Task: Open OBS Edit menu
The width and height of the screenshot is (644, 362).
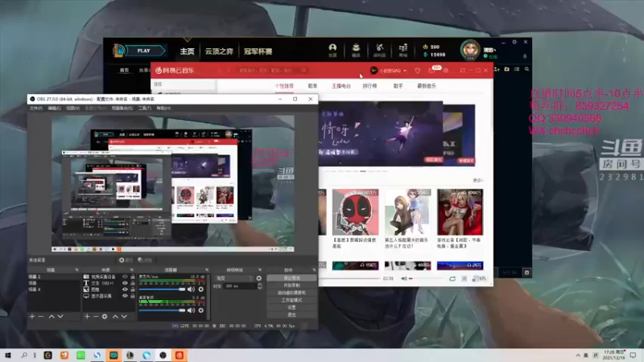Action: [x=54, y=109]
